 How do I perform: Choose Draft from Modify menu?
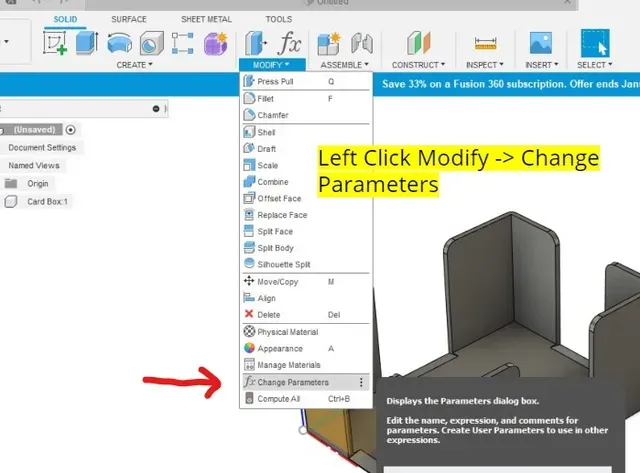pos(306,149)
